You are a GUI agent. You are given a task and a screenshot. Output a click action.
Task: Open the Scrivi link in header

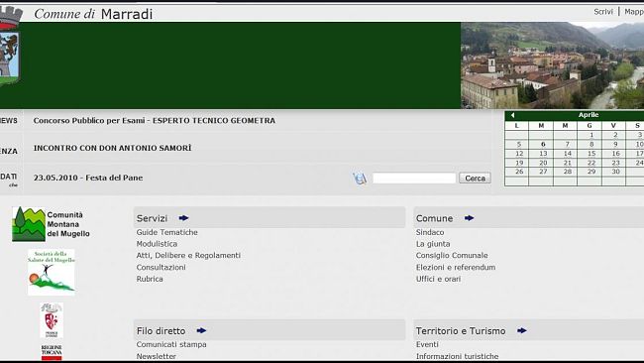(x=603, y=12)
